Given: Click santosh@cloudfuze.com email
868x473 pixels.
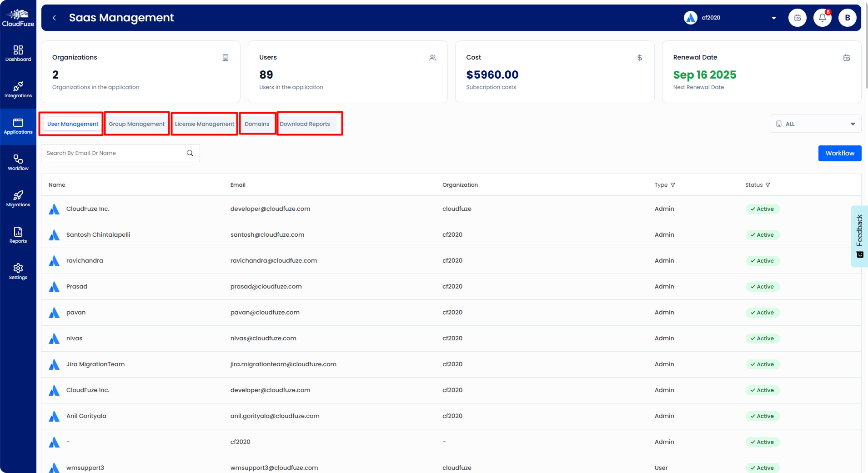Looking at the screenshot, I should point(267,235).
